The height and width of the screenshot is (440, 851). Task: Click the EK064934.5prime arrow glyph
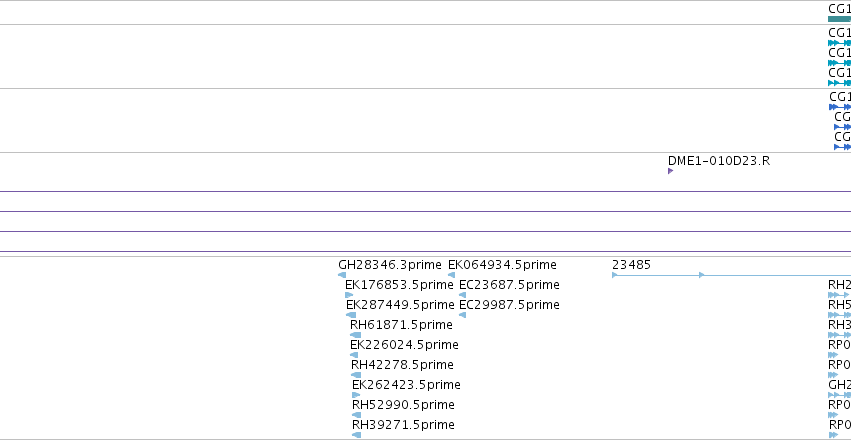(x=451, y=275)
